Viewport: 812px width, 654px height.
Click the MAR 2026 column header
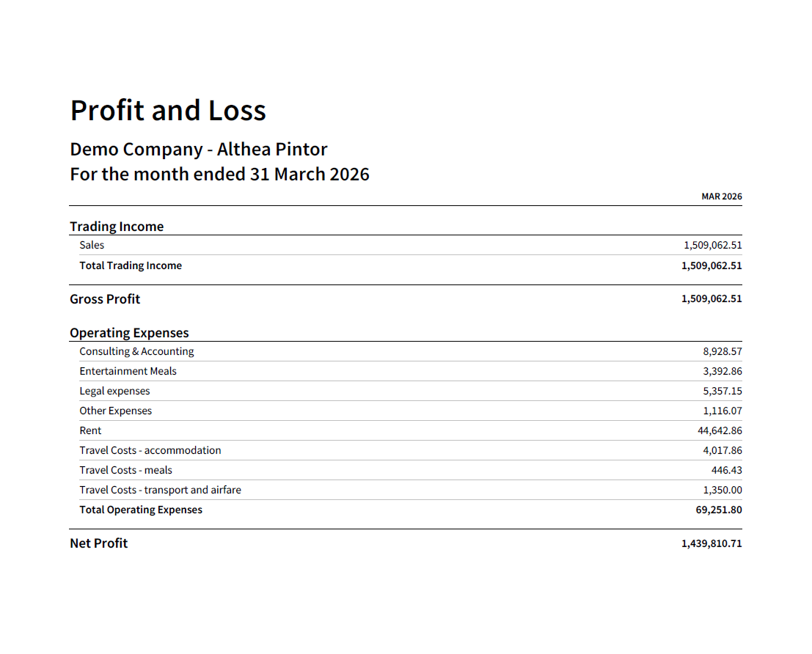(x=721, y=196)
